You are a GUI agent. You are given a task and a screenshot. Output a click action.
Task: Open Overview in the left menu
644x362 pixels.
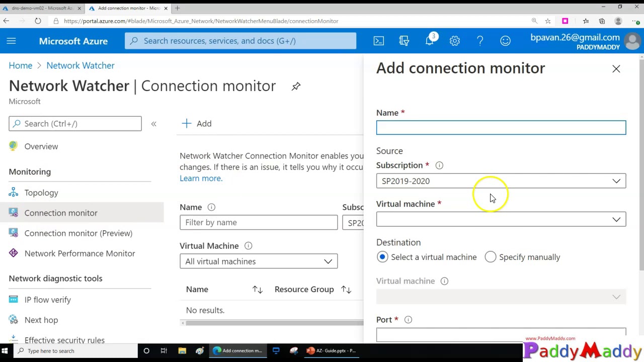(41, 146)
